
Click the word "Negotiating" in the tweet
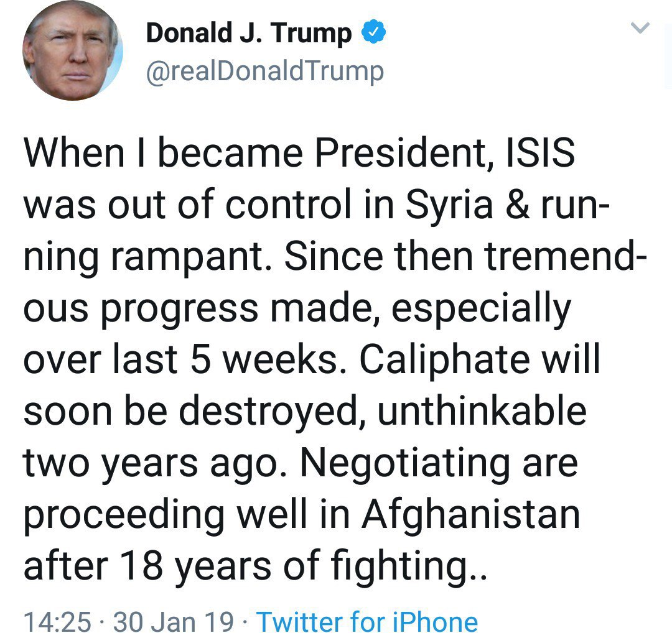pyautogui.click(x=429, y=462)
